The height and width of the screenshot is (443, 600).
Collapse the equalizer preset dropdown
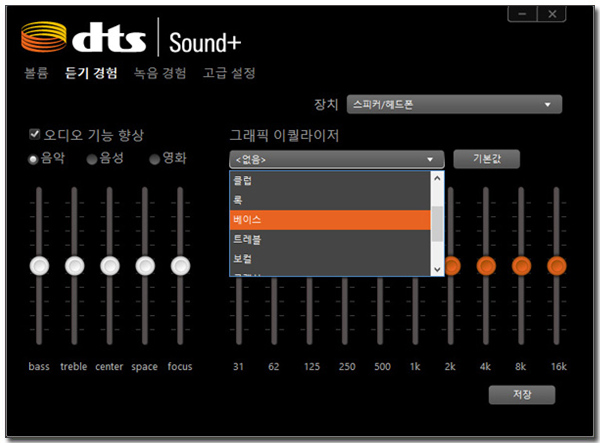(431, 159)
